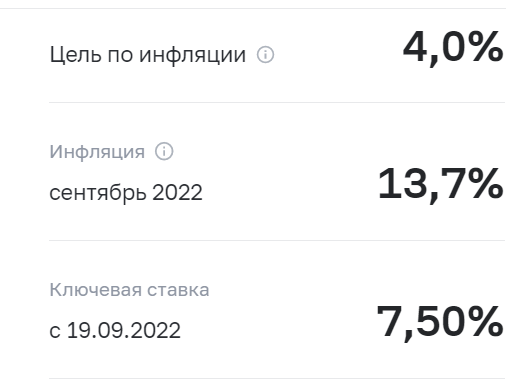Click the 4,0% inflation target value
Image resolution: width=530 pixels, height=391 pixels.
pos(453,47)
